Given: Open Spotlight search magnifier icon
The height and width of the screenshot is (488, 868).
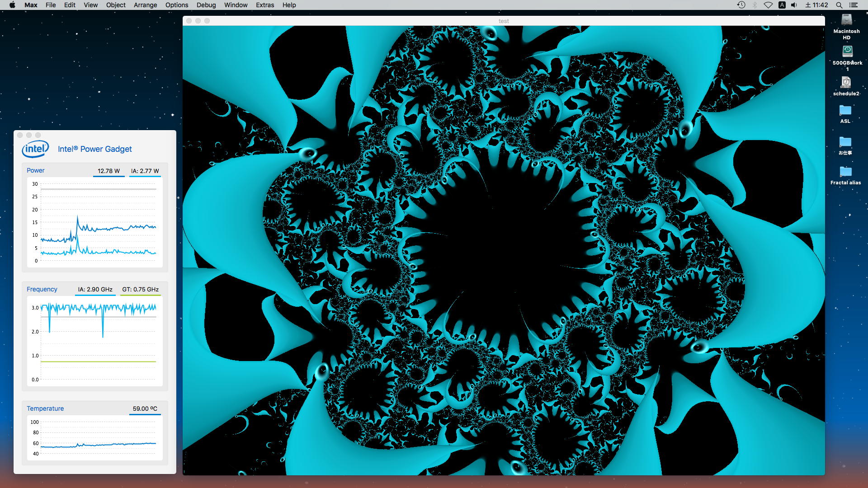Looking at the screenshot, I should point(839,5).
